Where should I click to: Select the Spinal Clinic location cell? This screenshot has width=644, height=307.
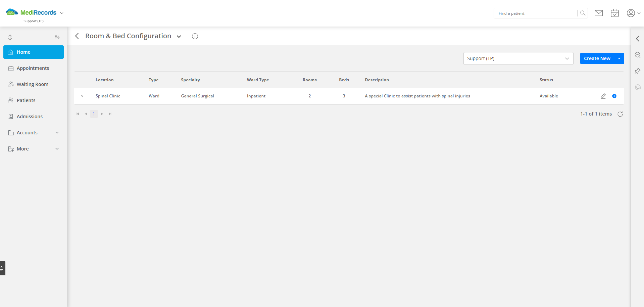(x=108, y=96)
